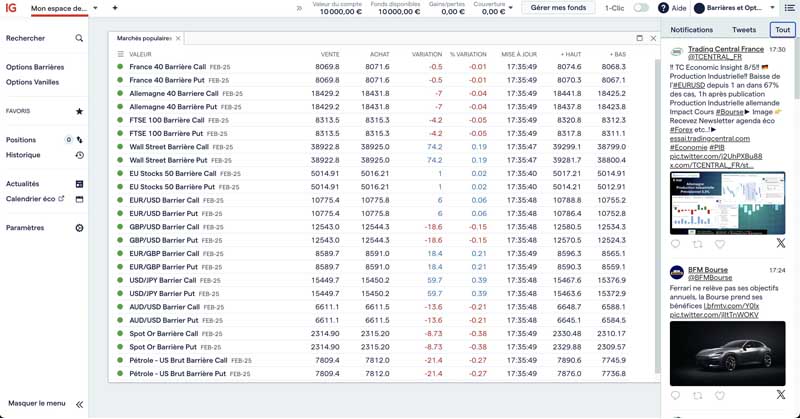Viewport: 800px width, 419px height.
Task: Click X logo under BFM Bourse tweet
Action: tap(781, 394)
